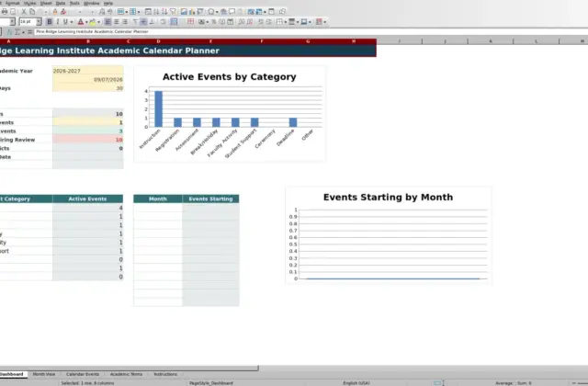Apply the yellow background highlight color

click(92, 22)
